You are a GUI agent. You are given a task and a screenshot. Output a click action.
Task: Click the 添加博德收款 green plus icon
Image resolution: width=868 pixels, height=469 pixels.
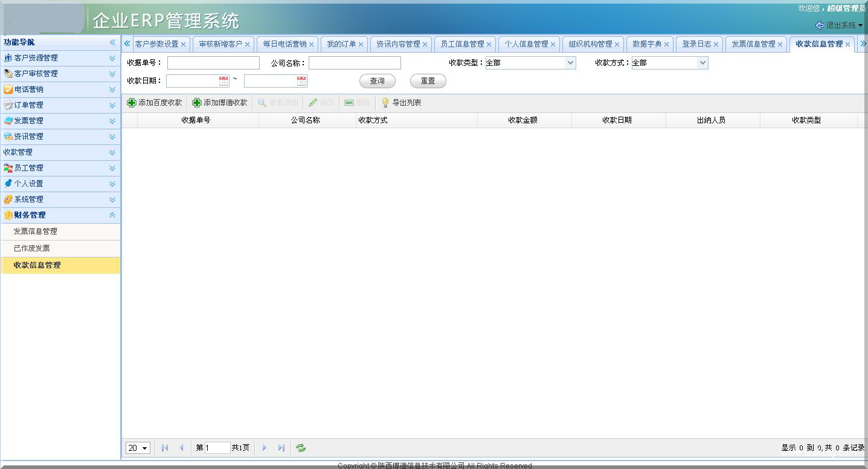tap(197, 102)
